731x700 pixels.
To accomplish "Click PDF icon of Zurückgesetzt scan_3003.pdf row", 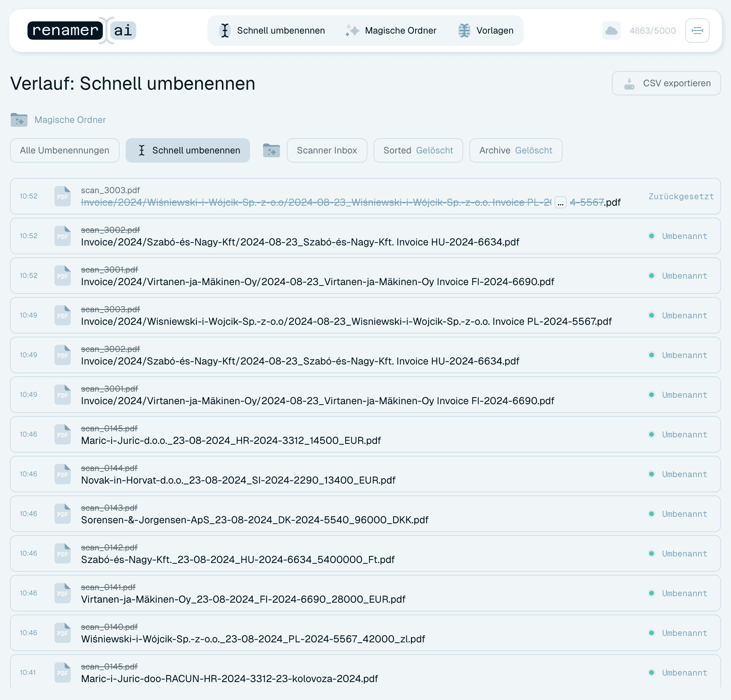I will coord(63,196).
